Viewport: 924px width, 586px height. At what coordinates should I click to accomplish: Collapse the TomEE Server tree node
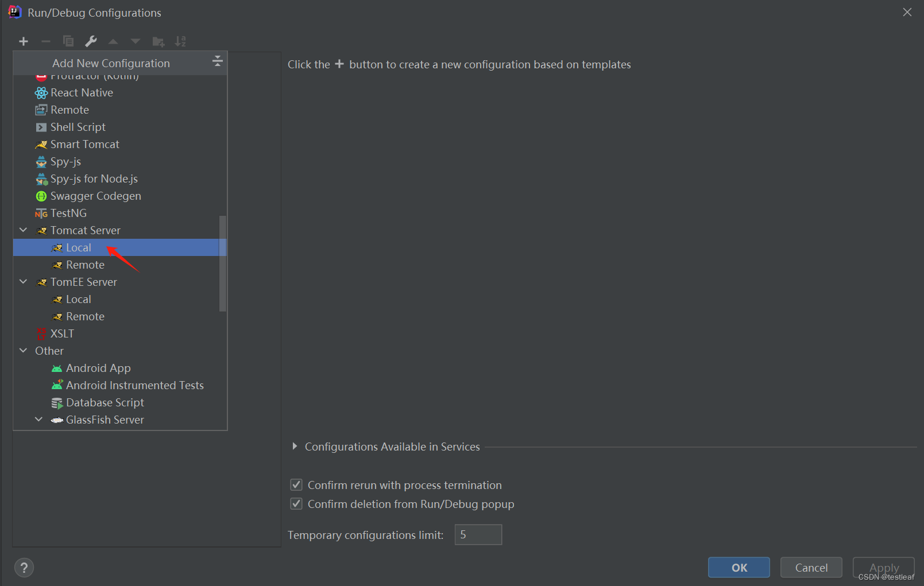(24, 282)
